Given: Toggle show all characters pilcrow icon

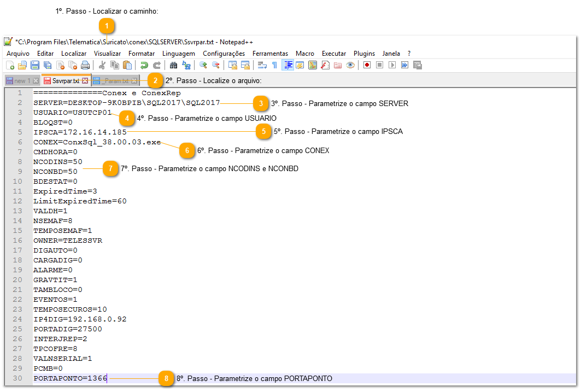Looking at the screenshot, I should 274,65.
